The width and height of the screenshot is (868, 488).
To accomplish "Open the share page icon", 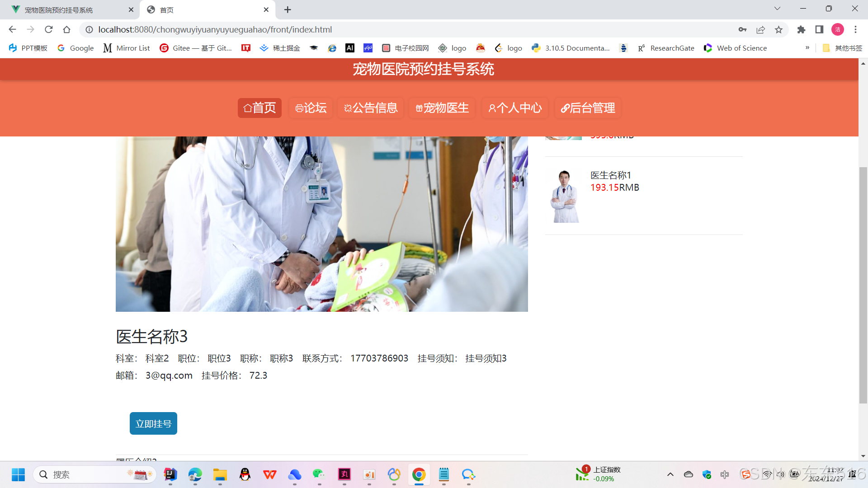I will pyautogui.click(x=760, y=29).
